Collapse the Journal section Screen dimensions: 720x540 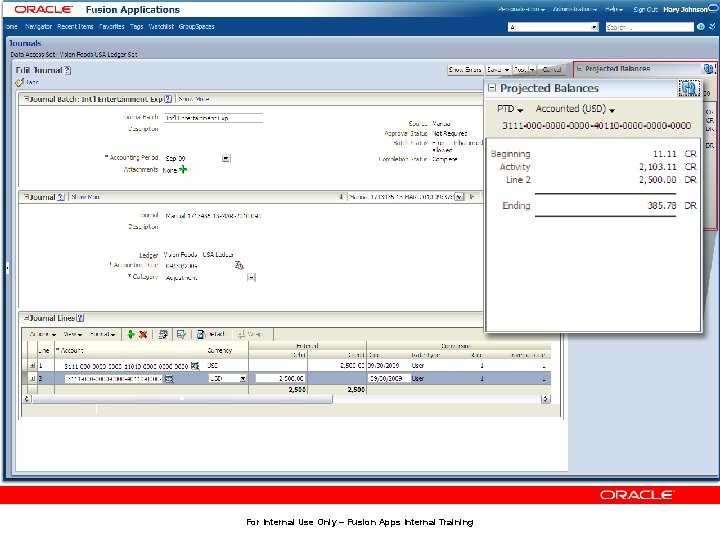pyautogui.click(x=26, y=197)
